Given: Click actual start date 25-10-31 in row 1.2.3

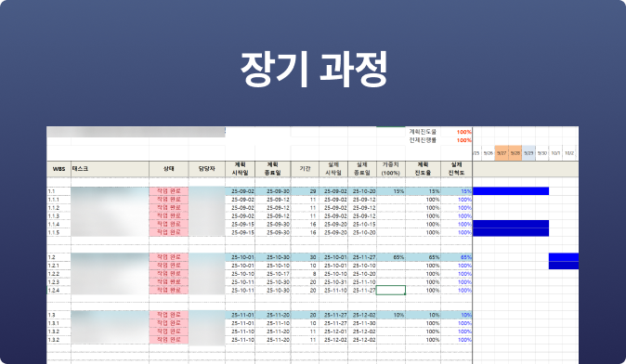Looking at the screenshot, I should (x=333, y=281).
